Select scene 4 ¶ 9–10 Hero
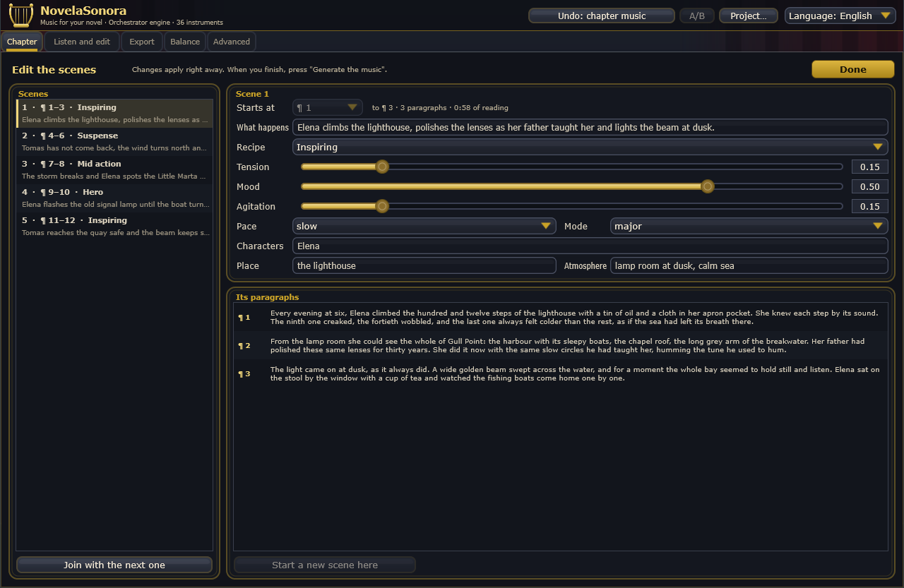This screenshot has height=588, width=904. click(x=114, y=198)
